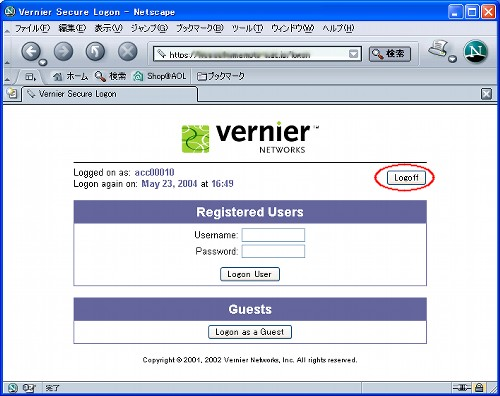500x396 pixels.
Task: Click the Netscape N logo icon
Action: coord(476,52)
